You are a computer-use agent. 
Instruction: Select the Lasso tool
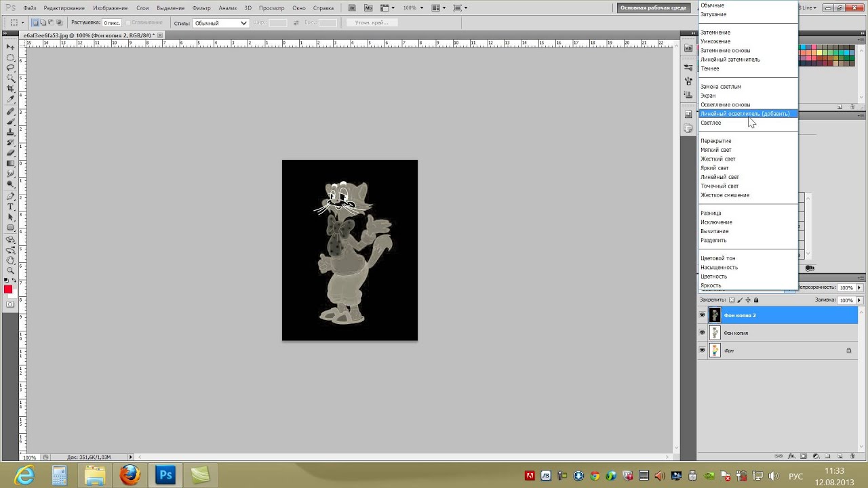pos(11,68)
